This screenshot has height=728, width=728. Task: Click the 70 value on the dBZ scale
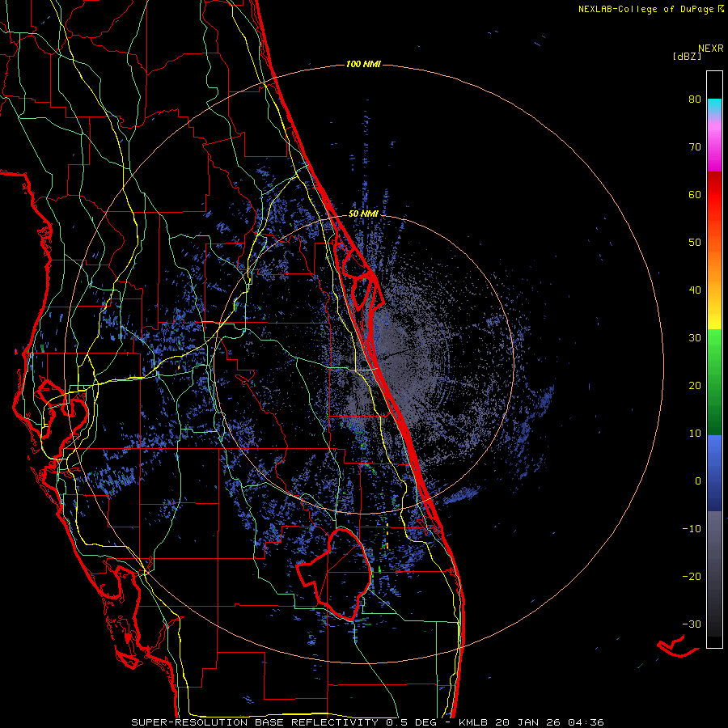(695, 147)
